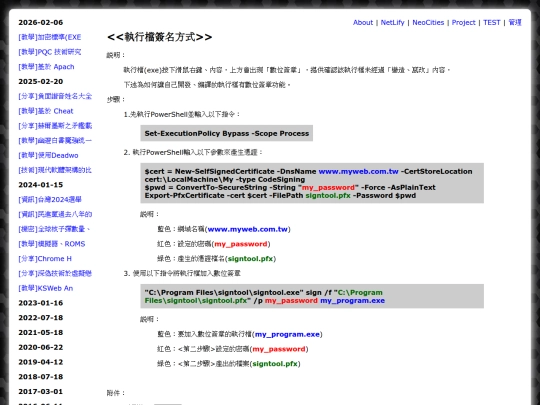The height and width of the screenshot is (405, 540).
Task: Open the [分享]赫爾墨斯之矛 sidebar article
Action: coord(55,126)
